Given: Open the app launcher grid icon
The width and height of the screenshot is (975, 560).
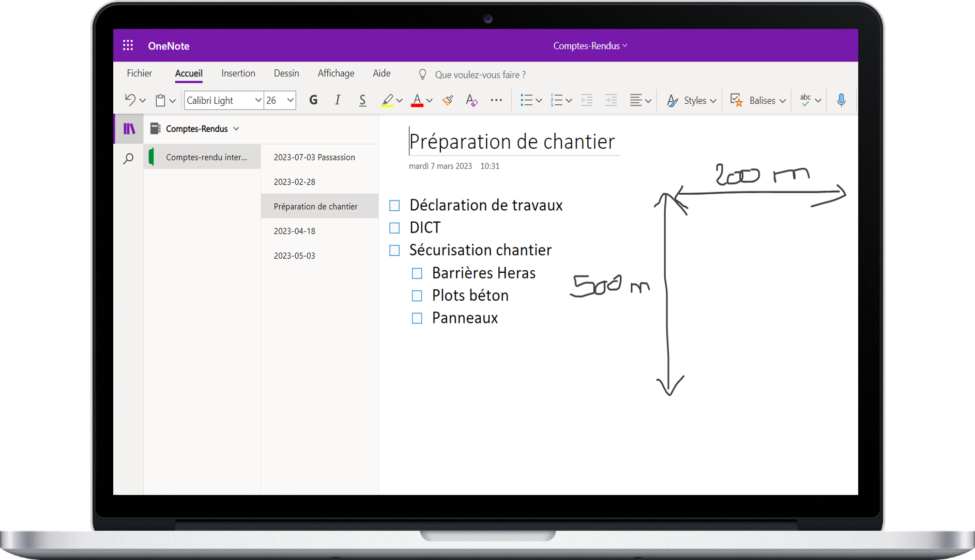Looking at the screenshot, I should (128, 45).
